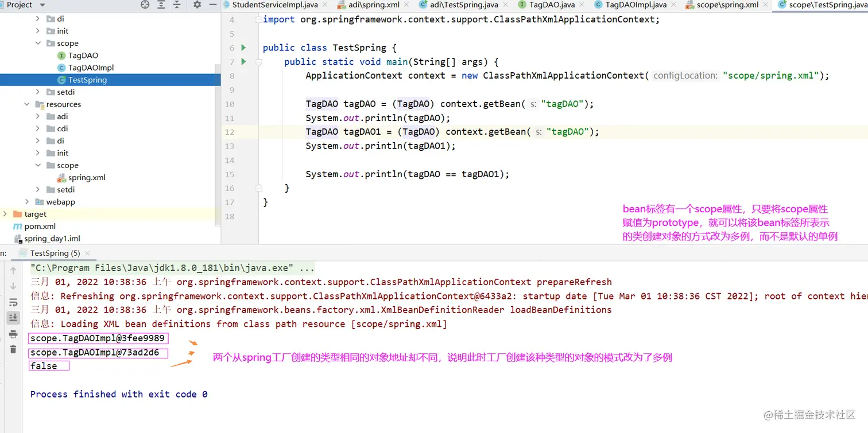Click the pom.xml Maven file icon
Screen dimensions: 868x433
click(18, 227)
